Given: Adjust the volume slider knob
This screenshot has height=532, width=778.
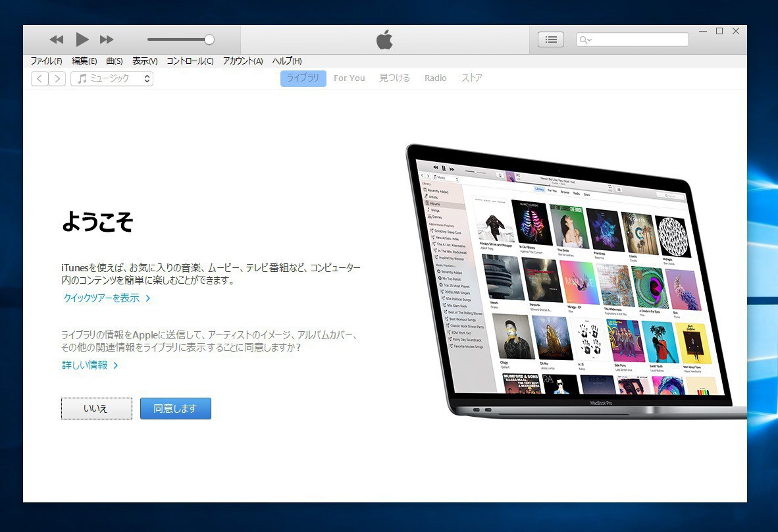Looking at the screenshot, I should pyautogui.click(x=209, y=40).
